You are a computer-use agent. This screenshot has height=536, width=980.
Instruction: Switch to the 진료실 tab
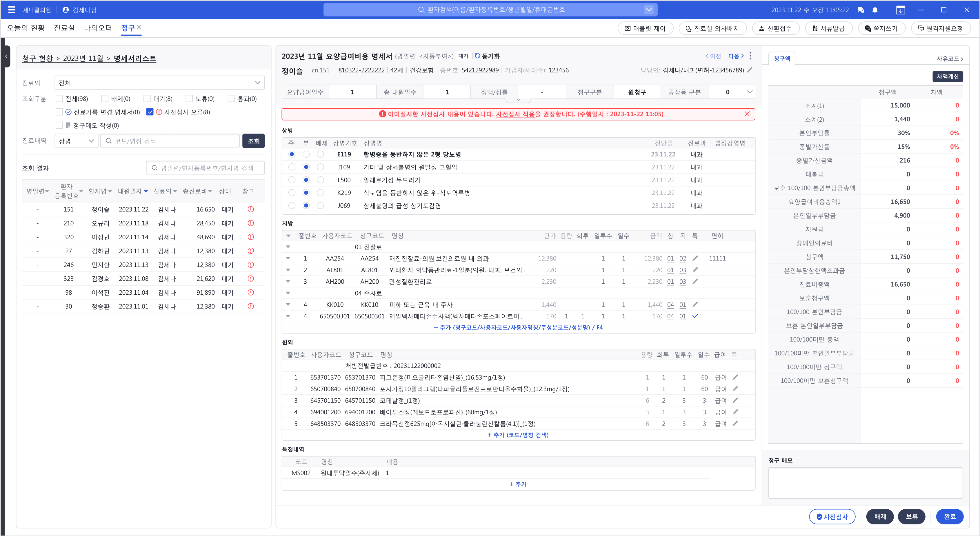coord(64,28)
